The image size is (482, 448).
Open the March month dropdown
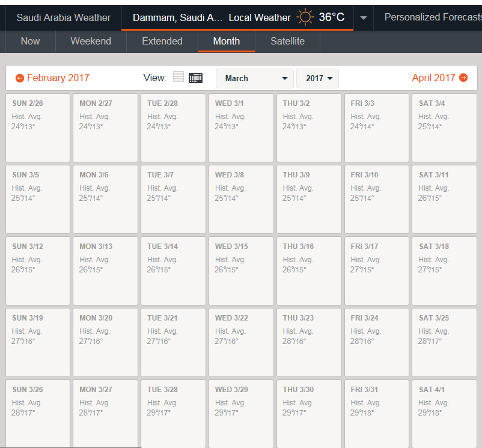pyautogui.click(x=255, y=78)
